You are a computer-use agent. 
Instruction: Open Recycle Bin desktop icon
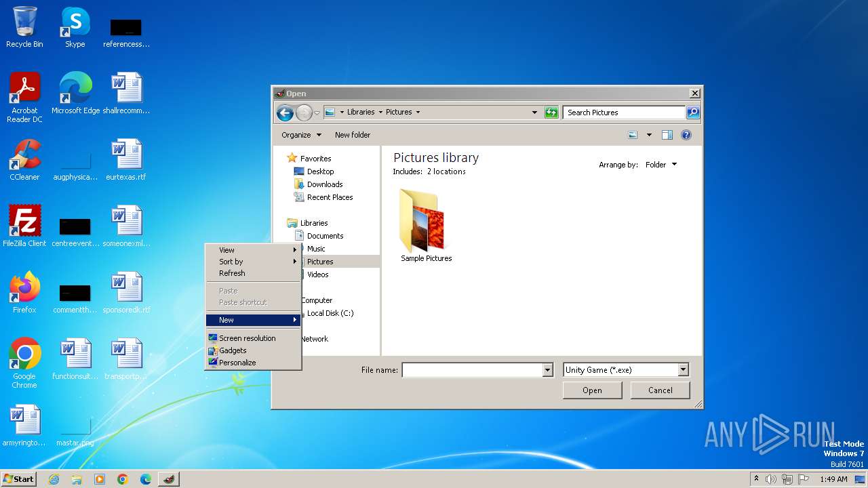24,27
